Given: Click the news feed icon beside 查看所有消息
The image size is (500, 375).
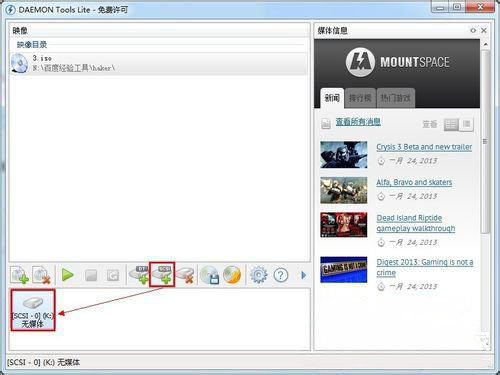Looking at the screenshot, I should tap(326, 123).
